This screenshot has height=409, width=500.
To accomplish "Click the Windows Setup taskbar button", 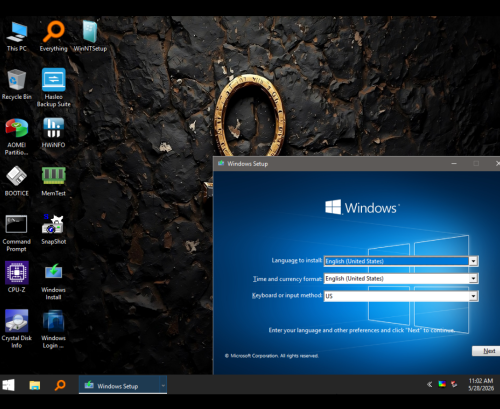I will pyautogui.click(x=119, y=385).
